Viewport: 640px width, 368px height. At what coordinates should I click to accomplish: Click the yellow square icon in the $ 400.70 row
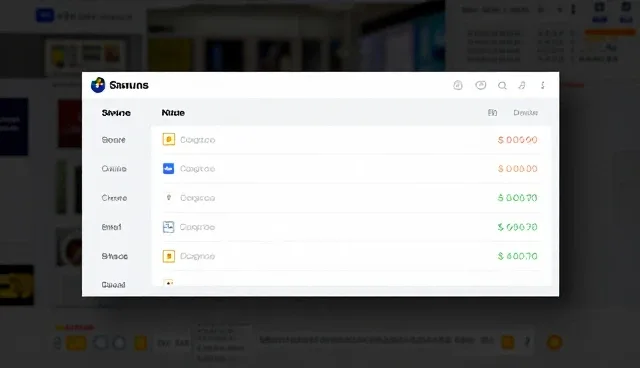pyautogui.click(x=169, y=256)
